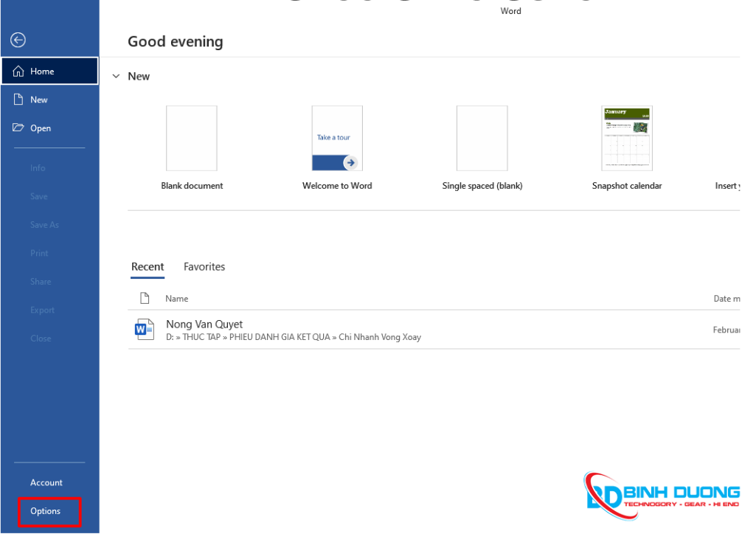Select Open in the sidebar
The image size is (756, 534).
point(49,128)
